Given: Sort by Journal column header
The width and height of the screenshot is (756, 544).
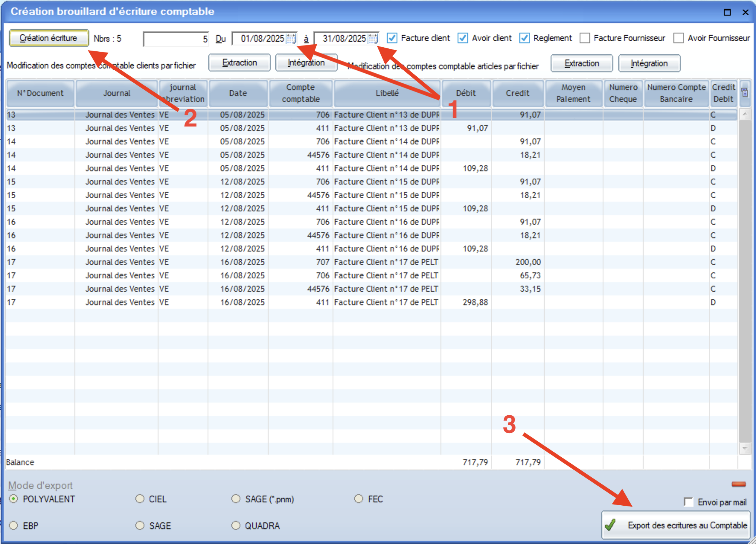Looking at the screenshot, I should click(x=117, y=93).
